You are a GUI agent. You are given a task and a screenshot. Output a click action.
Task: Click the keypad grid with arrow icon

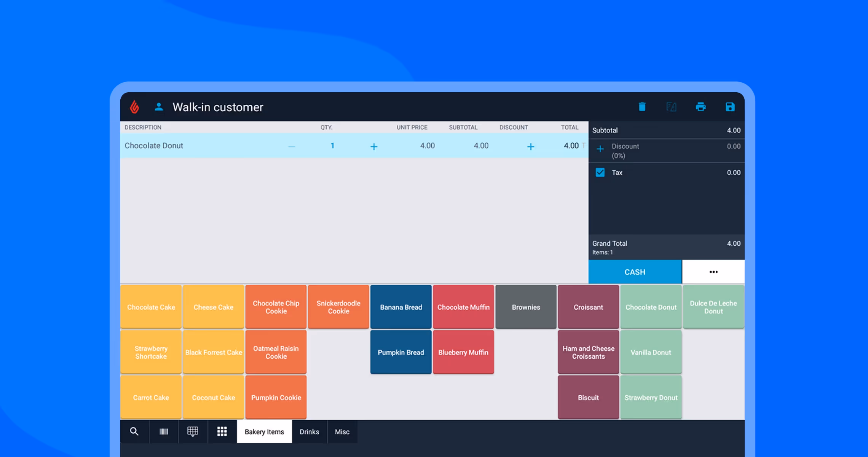[193, 431]
